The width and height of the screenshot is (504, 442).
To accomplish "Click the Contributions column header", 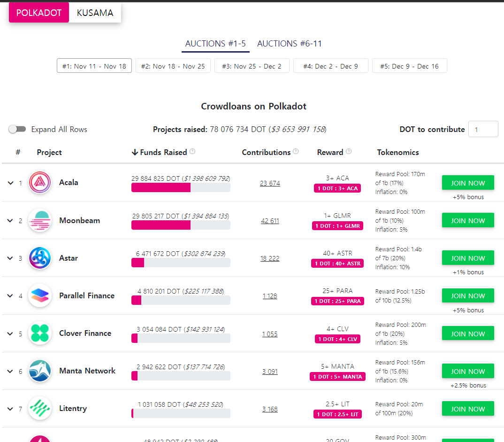I will (x=266, y=152).
